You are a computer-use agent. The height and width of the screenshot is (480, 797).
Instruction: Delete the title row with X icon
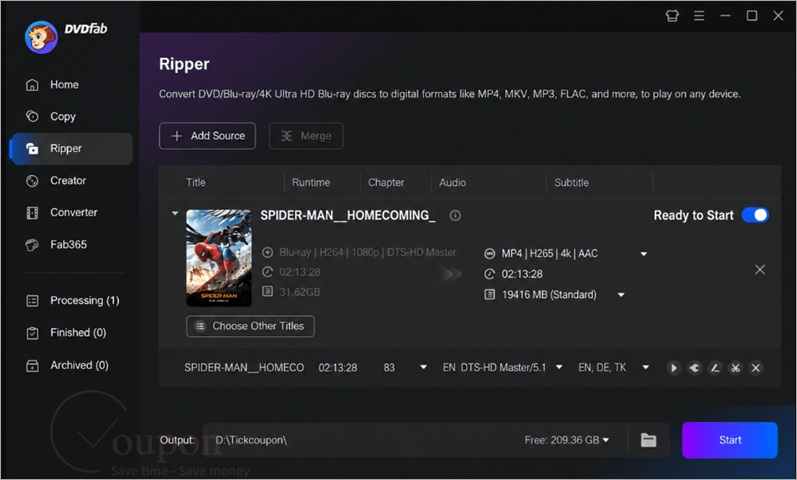pyautogui.click(x=756, y=368)
